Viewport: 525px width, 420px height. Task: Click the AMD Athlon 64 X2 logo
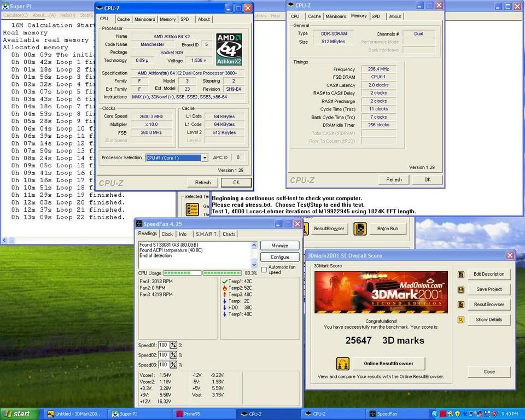229,49
